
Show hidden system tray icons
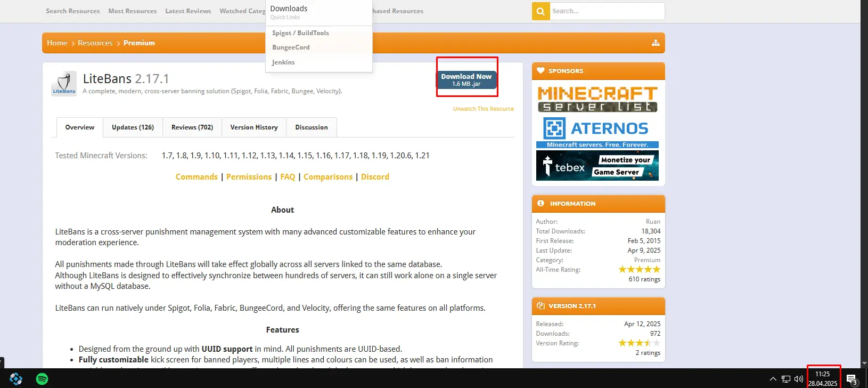773,379
